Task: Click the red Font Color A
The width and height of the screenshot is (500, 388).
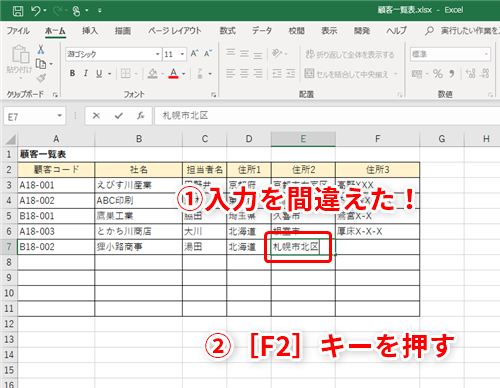Action: (x=173, y=73)
